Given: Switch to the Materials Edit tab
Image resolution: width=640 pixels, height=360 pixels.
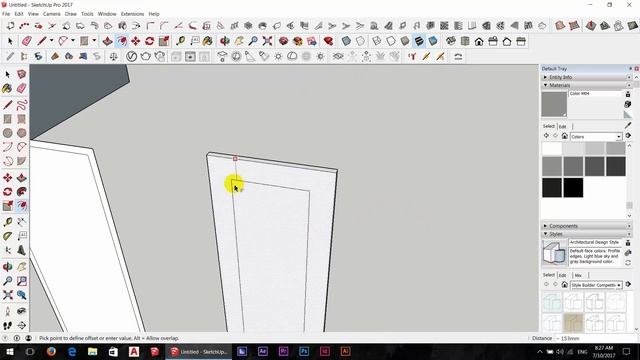Looking at the screenshot, I should [562, 127].
